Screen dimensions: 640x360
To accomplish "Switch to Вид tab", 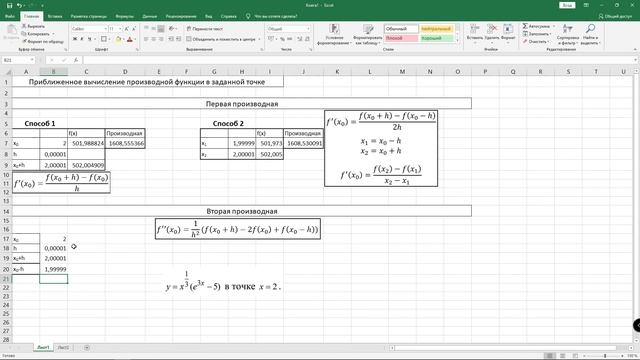I will (x=209, y=16).
